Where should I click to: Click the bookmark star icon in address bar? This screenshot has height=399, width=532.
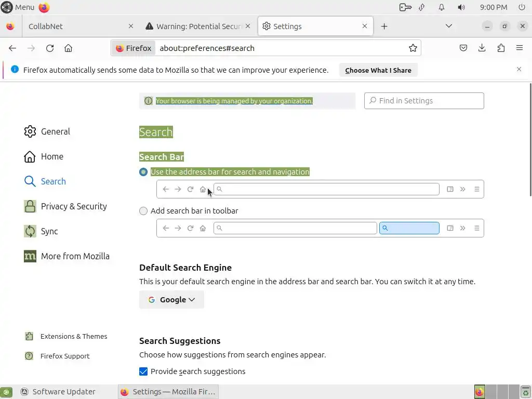[413, 48]
